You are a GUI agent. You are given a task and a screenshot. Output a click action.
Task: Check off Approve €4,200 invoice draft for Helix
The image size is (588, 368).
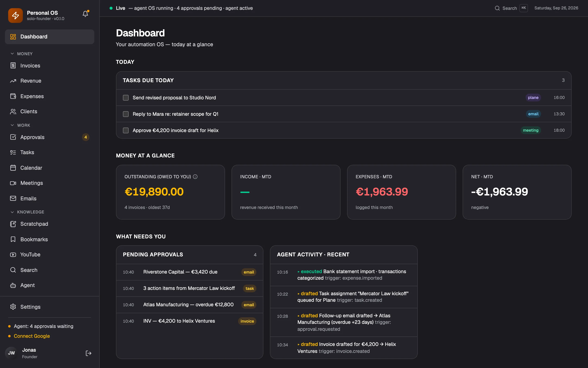[x=126, y=130]
